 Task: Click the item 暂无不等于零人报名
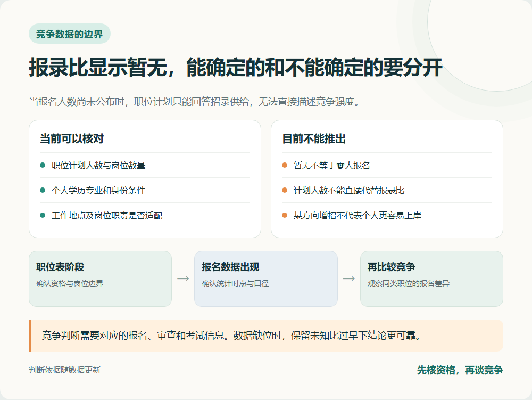(x=331, y=165)
